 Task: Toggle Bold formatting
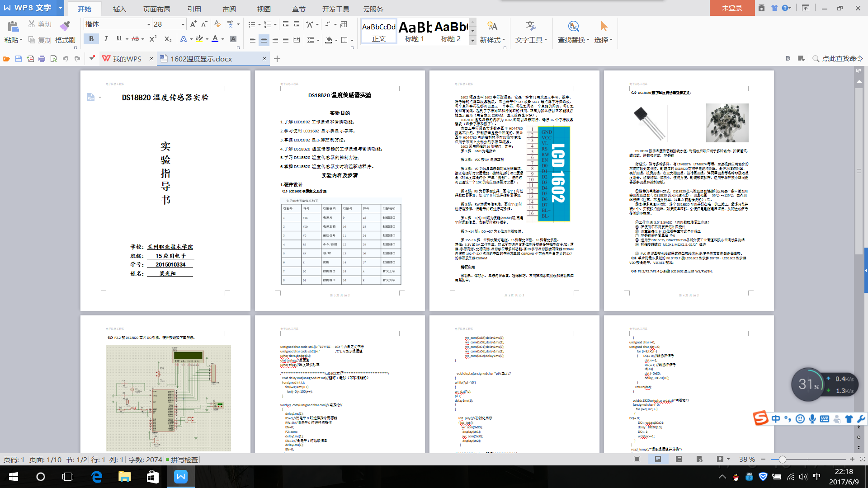click(x=91, y=39)
